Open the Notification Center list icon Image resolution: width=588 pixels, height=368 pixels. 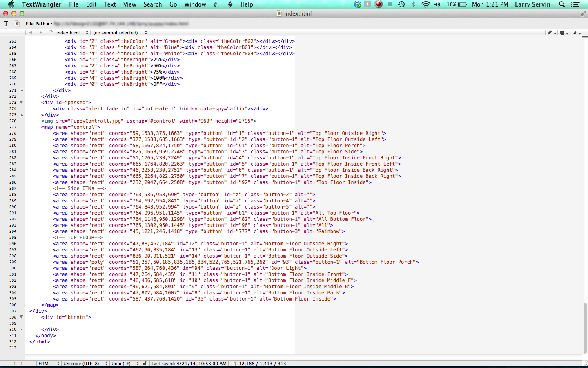pos(575,4)
